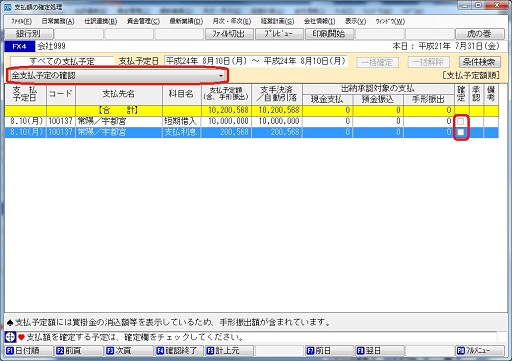Click the [支払予定額順] sort label
Viewport: 512px width, 361px height.
point(471,76)
